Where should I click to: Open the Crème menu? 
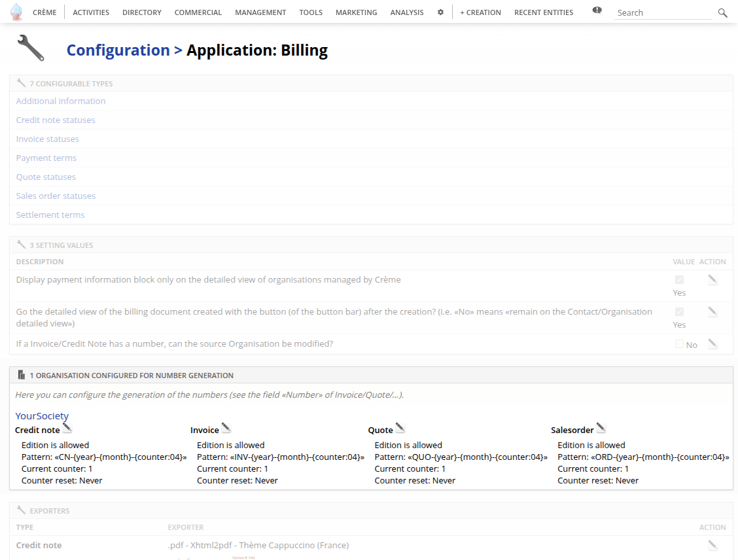coord(44,12)
